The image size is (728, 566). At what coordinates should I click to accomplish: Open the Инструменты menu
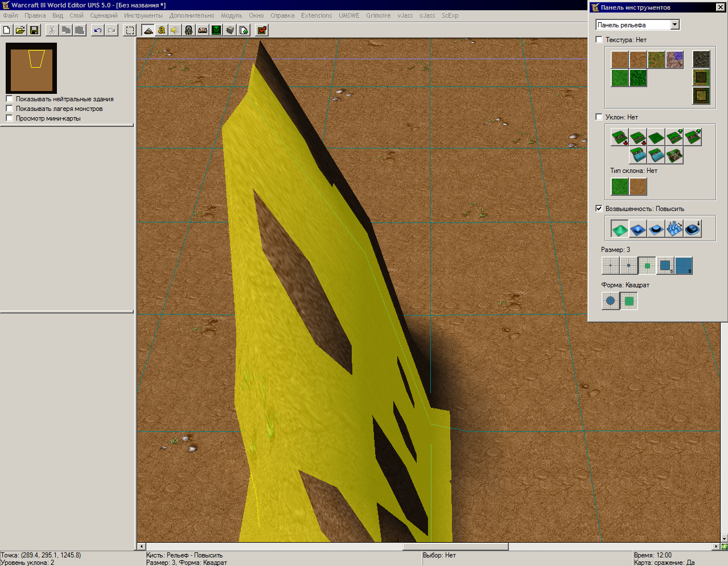(143, 15)
